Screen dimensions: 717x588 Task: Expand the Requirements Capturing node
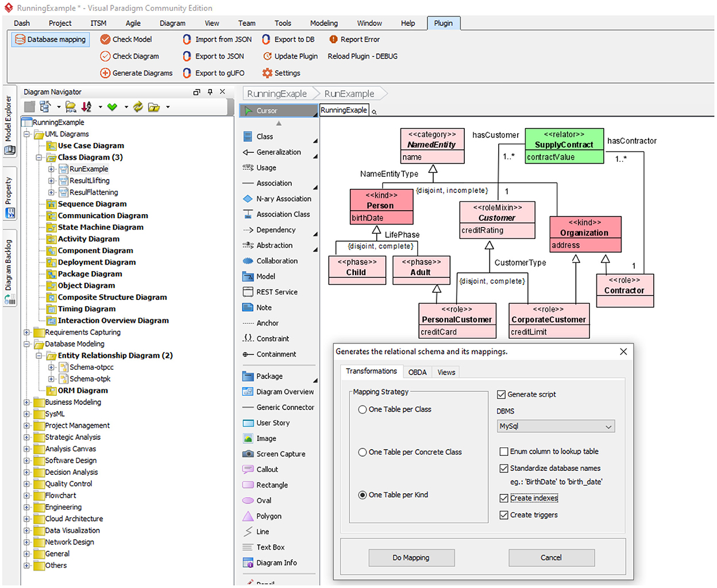tap(27, 332)
